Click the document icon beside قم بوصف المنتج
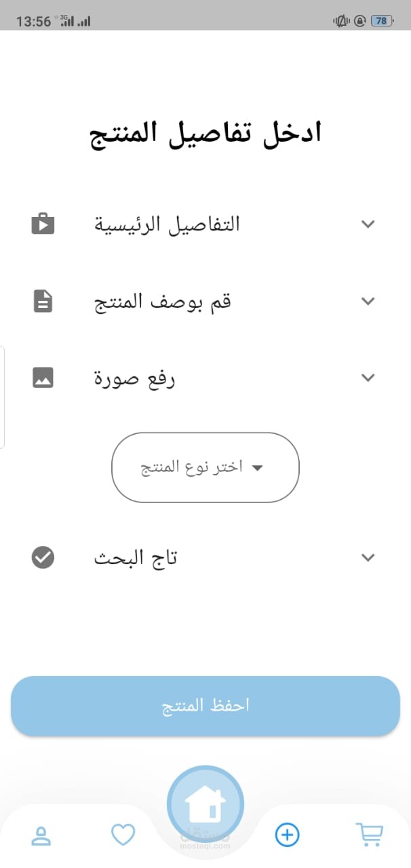This screenshot has height=868, width=411. (x=43, y=301)
